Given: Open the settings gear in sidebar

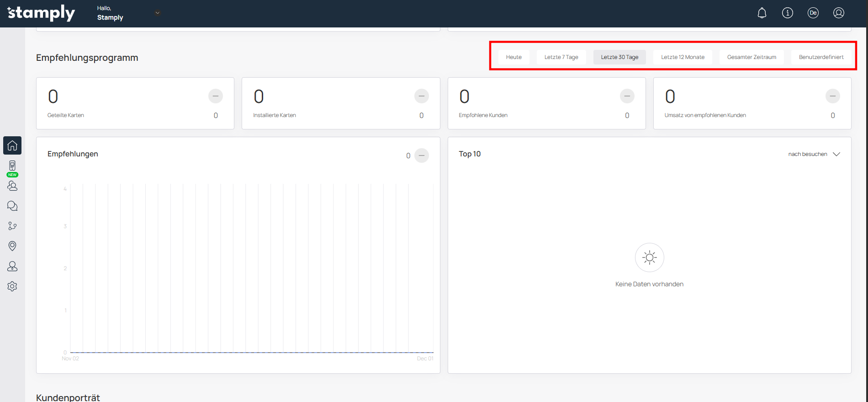Looking at the screenshot, I should (12, 286).
